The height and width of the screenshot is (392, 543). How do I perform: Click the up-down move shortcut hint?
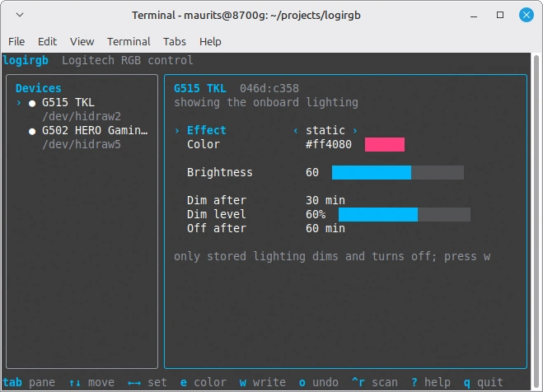click(x=91, y=382)
